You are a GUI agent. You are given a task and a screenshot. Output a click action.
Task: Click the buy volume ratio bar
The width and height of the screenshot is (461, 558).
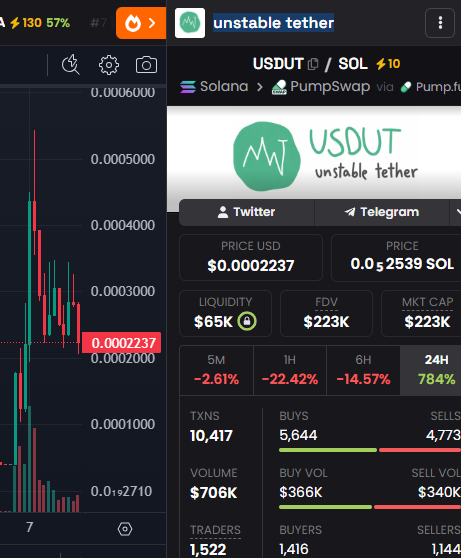click(x=370, y=507)
